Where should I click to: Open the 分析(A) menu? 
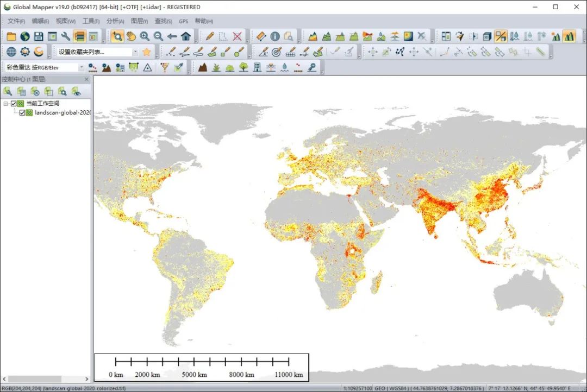pos(115,21)
